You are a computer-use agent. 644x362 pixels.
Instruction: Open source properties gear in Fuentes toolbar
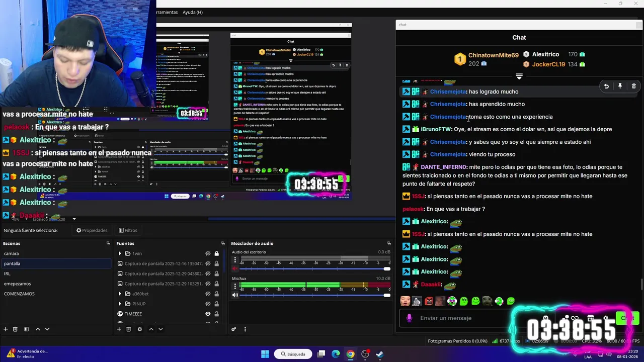(140, 329)
